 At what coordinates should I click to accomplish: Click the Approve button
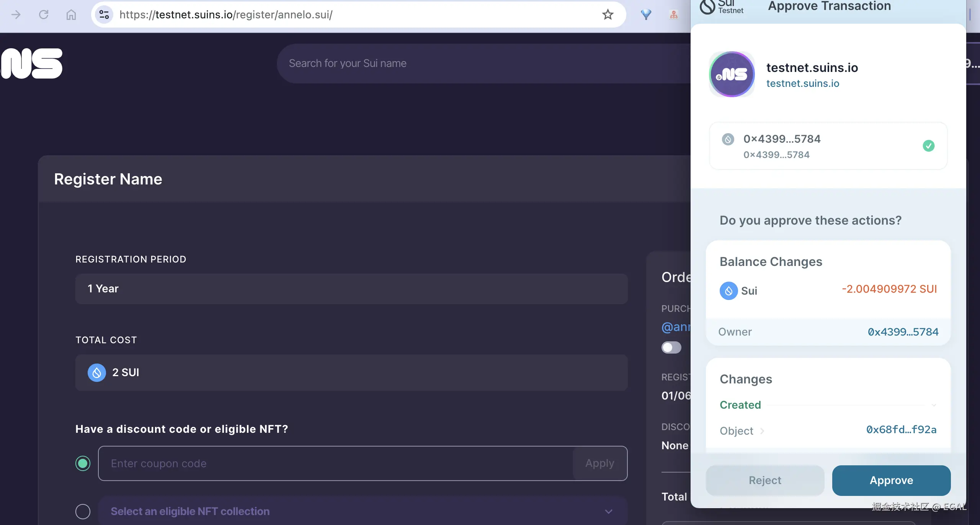[x=891, y=480]
